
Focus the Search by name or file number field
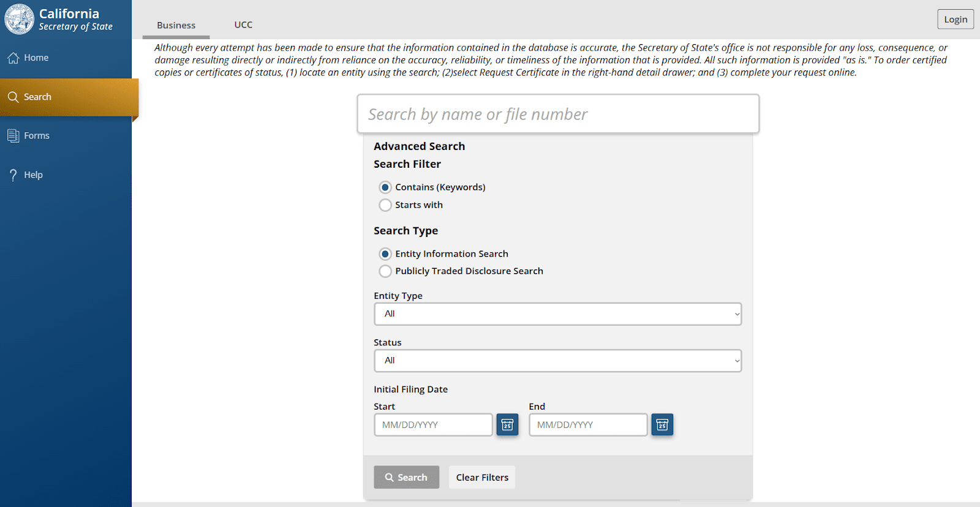coord(557,115)
